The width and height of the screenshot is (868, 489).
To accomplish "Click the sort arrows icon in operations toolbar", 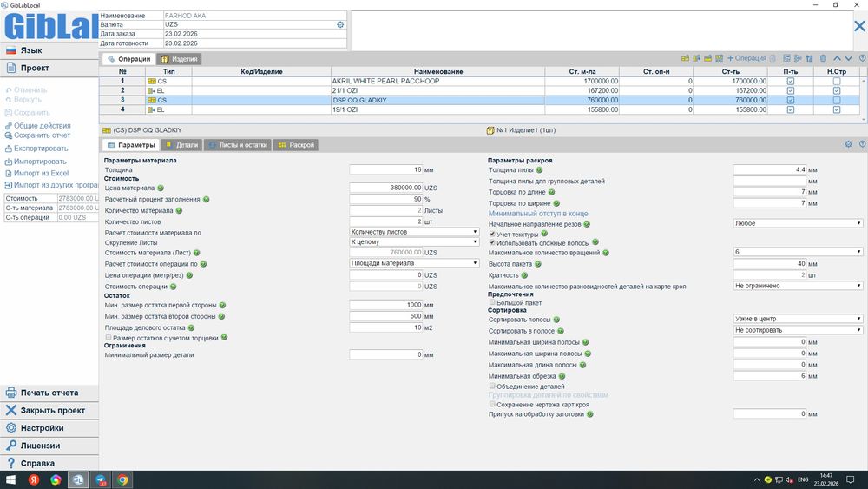I will (x=809, y=58).
